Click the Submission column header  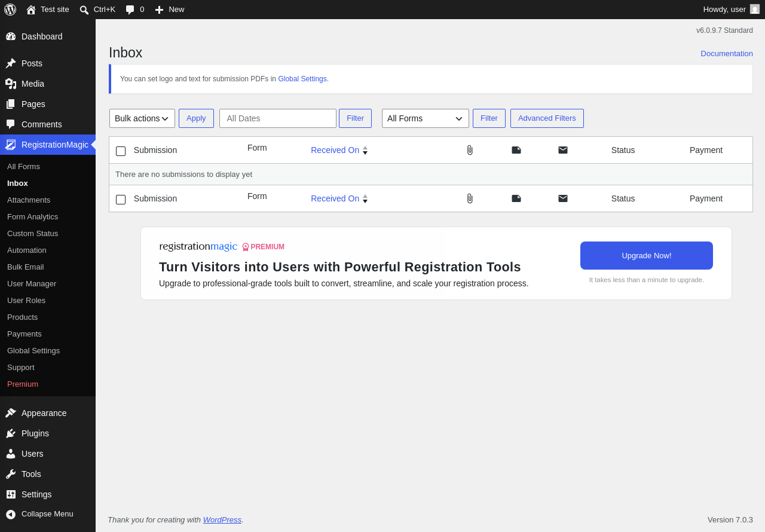155,150
